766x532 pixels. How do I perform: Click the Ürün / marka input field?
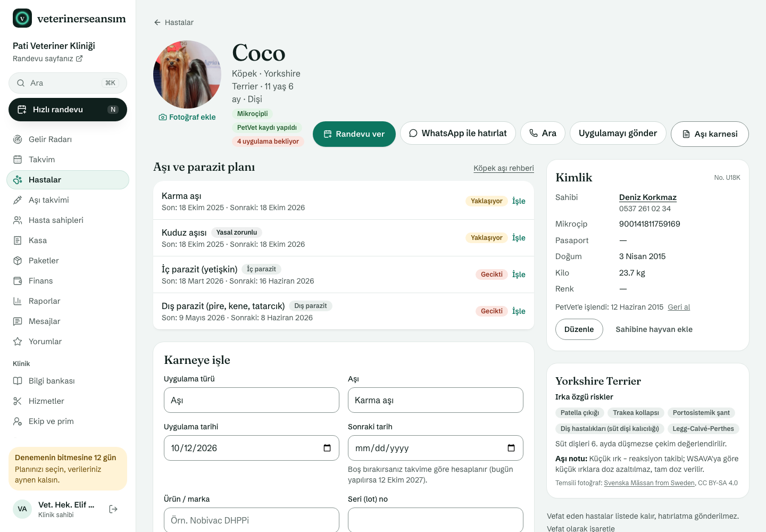pyautogui.click(x=252, y=520)
